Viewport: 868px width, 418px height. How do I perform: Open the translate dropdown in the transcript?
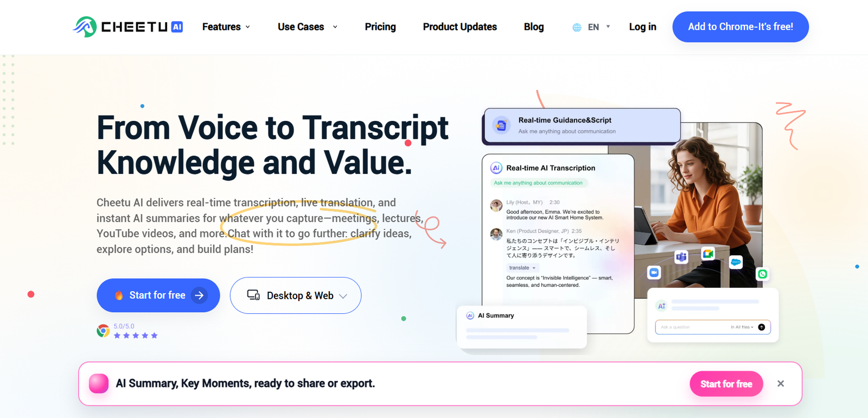(522, 268)
